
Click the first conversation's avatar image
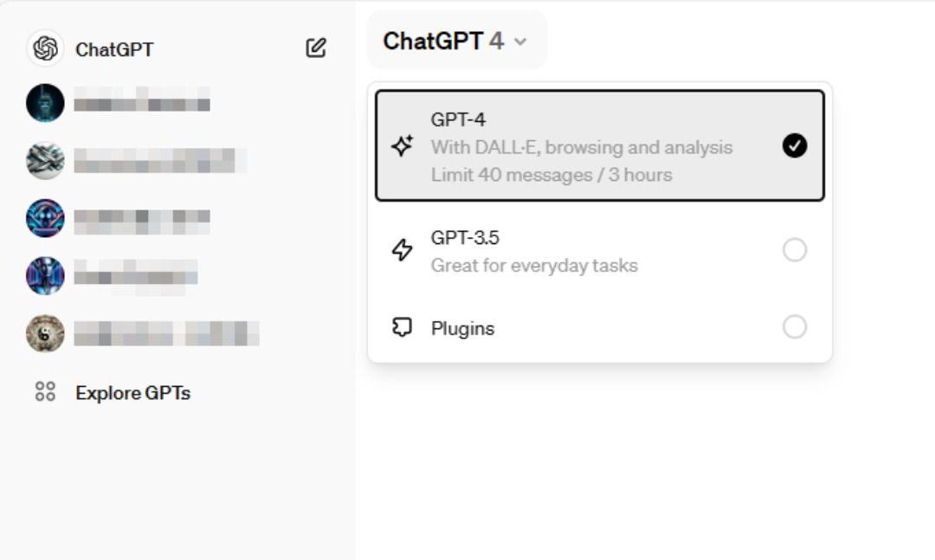[46, 103]
